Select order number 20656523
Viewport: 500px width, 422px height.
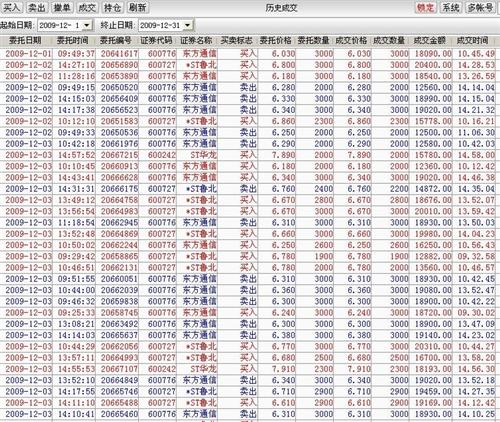coord(119,110)
